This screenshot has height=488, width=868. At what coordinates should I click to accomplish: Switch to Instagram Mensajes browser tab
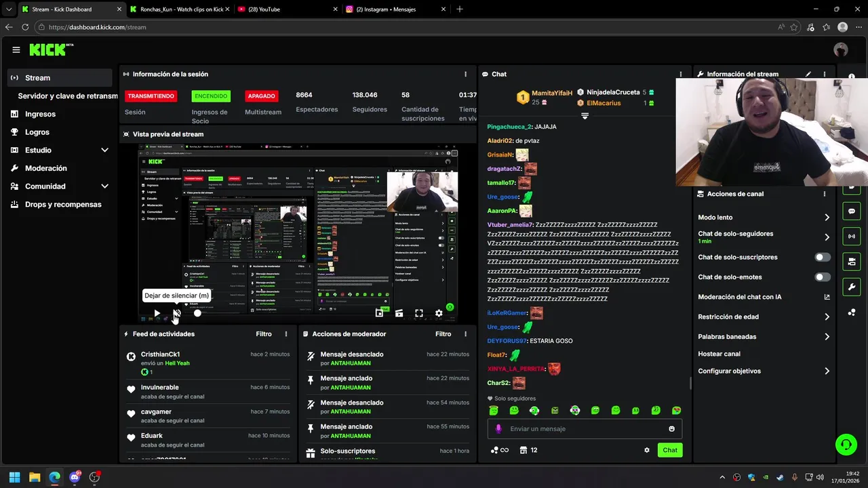tap(395, 9)
